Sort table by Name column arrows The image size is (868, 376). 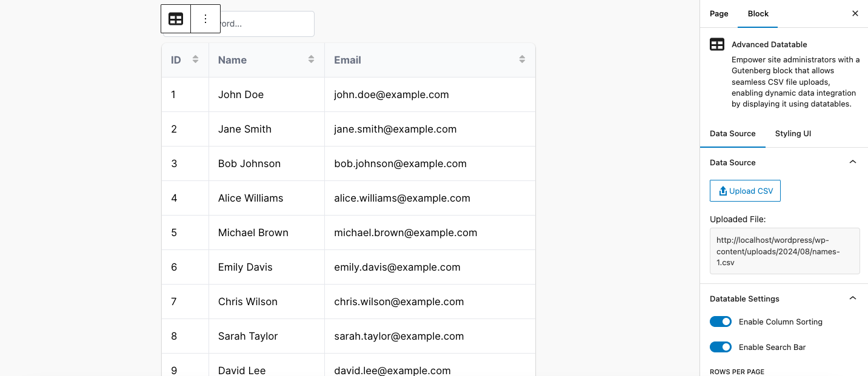[311, 59]
